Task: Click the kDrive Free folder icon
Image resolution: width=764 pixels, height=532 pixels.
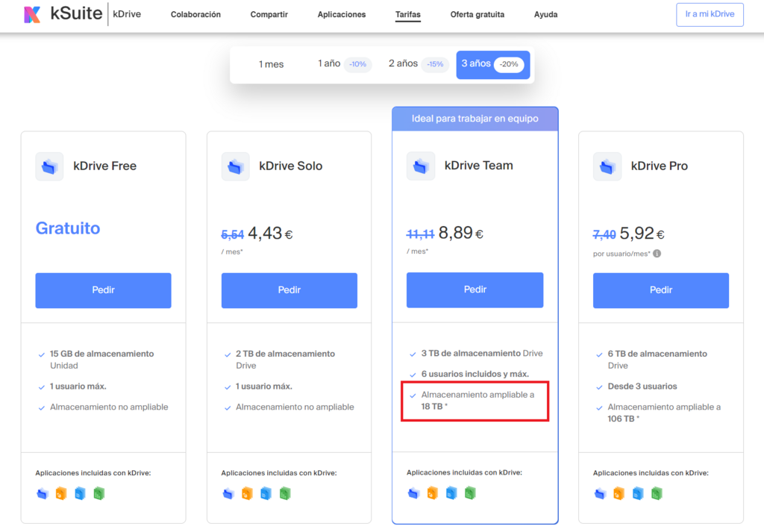Action: click(x=49, y=166)
